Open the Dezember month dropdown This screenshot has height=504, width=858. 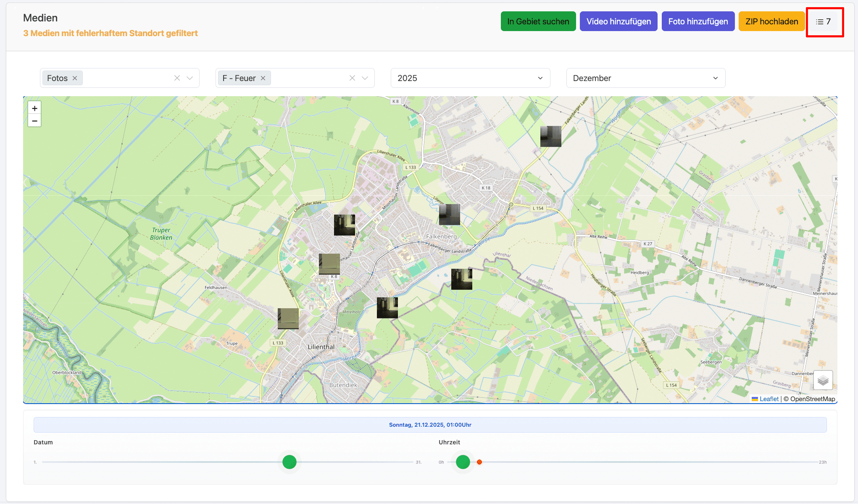click(645, 78)
